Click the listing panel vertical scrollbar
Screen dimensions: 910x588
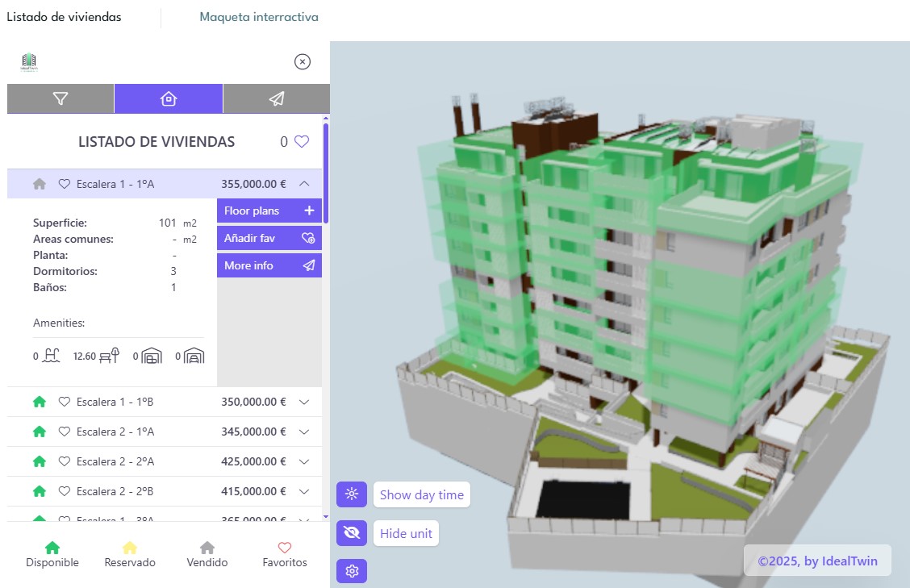[326, 173]
